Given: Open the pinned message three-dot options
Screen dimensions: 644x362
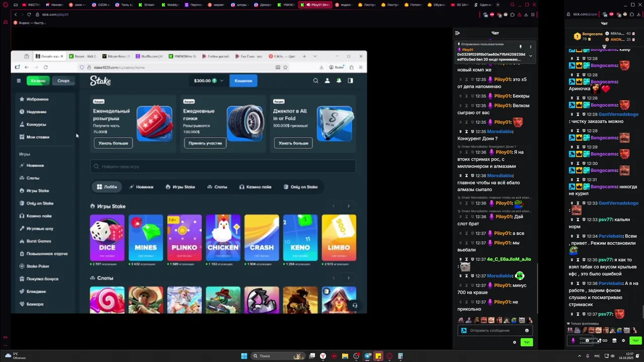Looking at the screenshot, I should tap(530, 47).
